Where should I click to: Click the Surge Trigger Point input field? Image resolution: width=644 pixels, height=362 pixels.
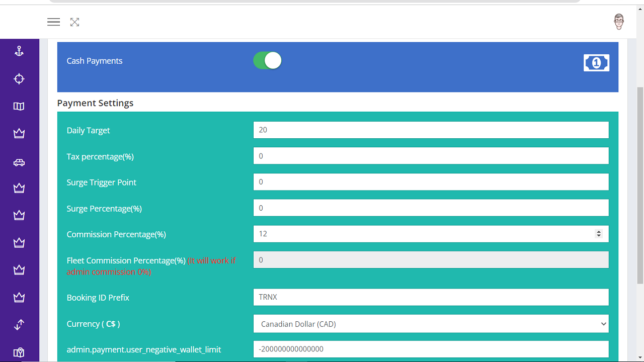pos(431,182)
